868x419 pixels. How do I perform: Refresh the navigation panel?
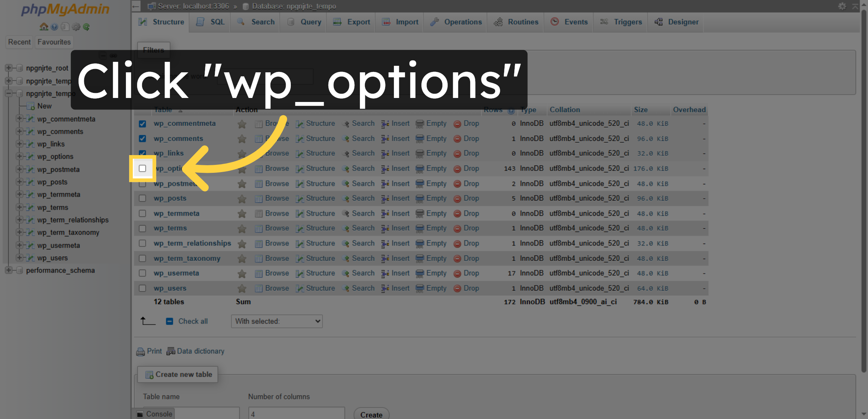(86, 27)
